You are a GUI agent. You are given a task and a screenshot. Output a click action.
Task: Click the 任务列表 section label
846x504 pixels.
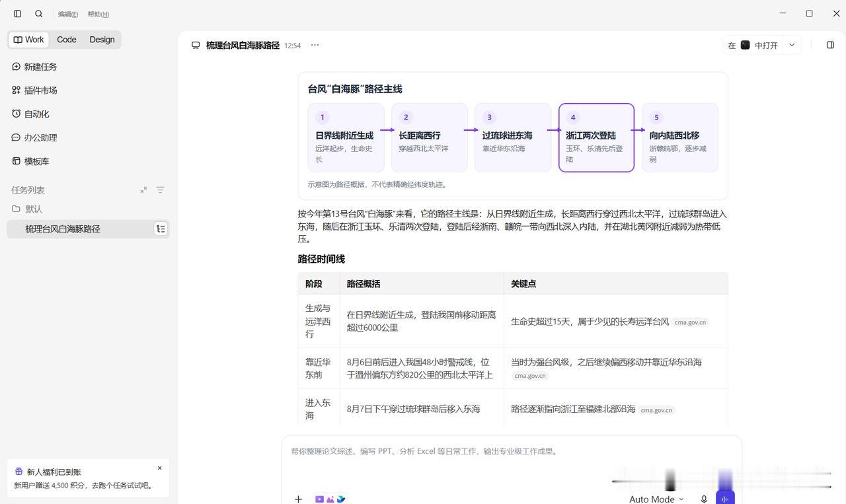coord(28,190)
